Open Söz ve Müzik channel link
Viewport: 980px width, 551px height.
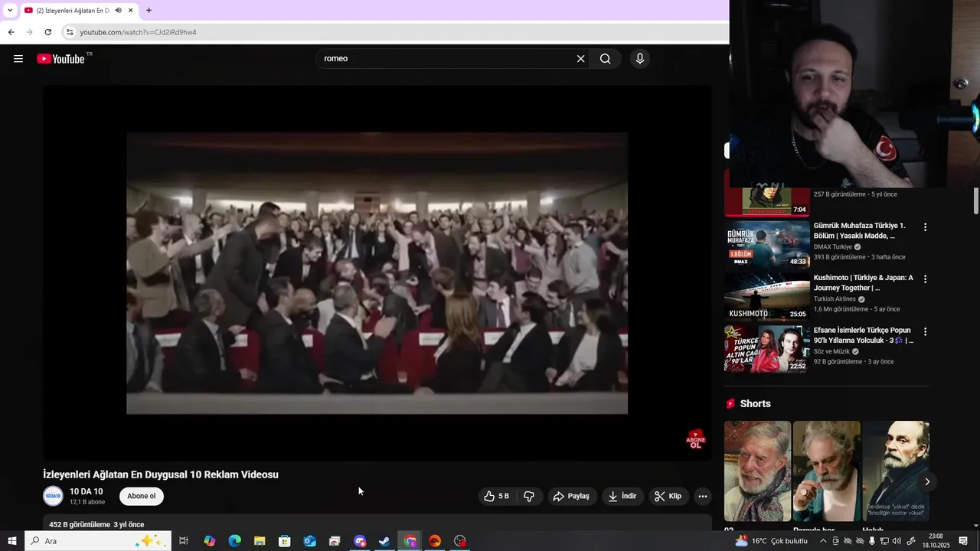(831, 351)
